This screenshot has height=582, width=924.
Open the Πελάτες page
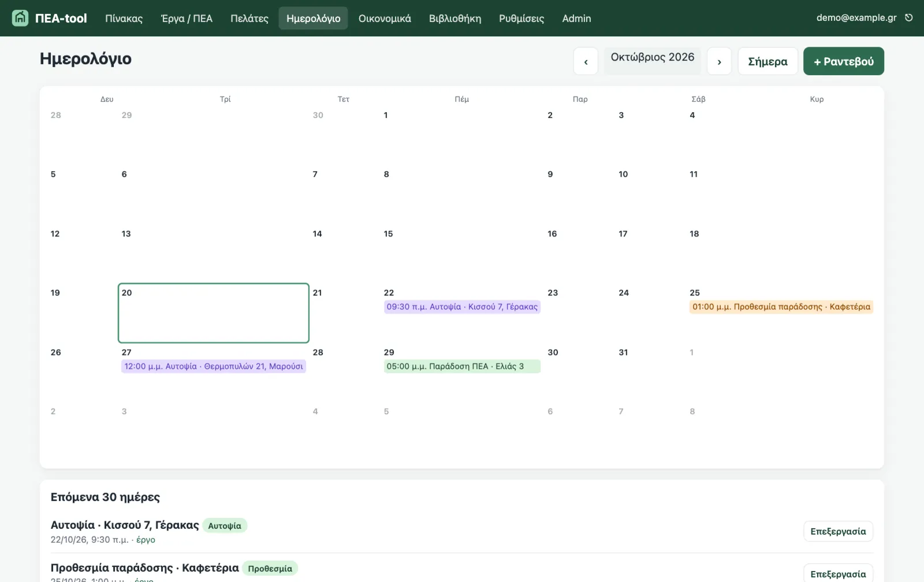point(249,18)
